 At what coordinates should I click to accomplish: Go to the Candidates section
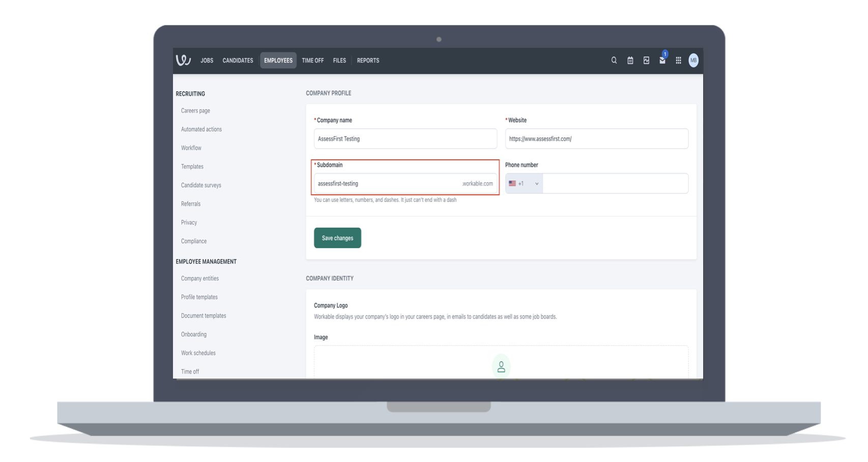237,60
